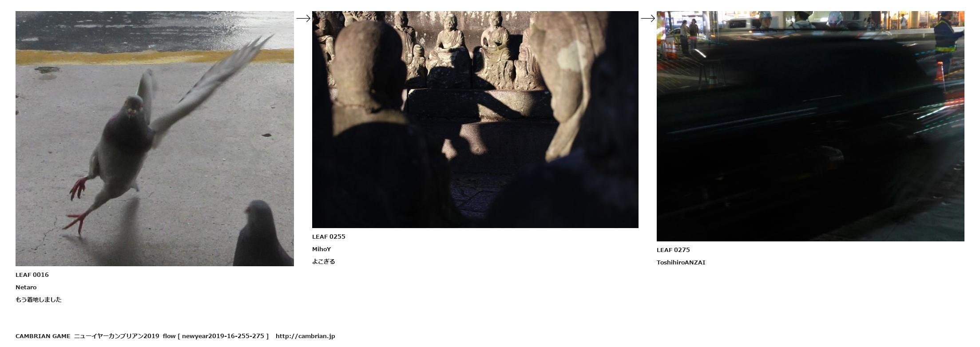Click flow identifier newyear2019-16-255-275
The image size is (980, 347).
point(223,336)
